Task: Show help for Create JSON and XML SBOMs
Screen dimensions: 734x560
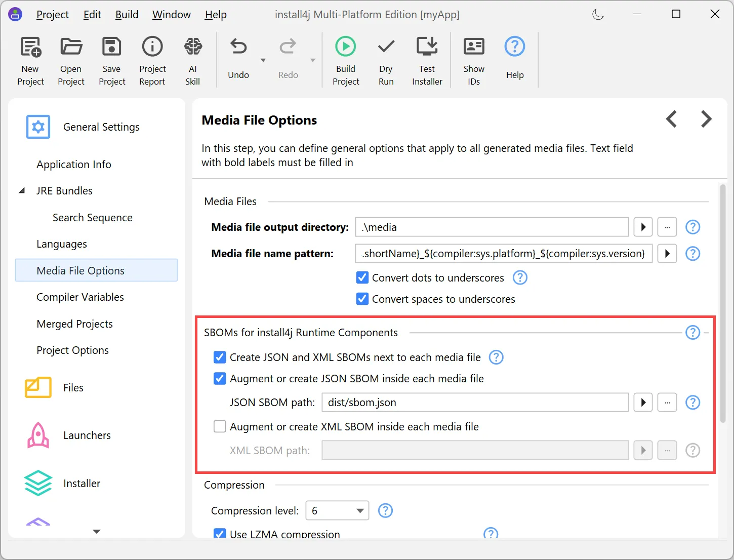Action: pyautogui.click(x=496, y=357)
